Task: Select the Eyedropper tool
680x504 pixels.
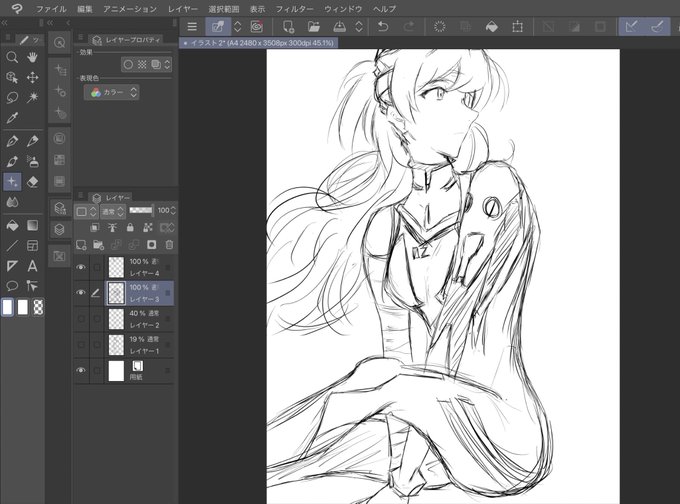Action: [12, 118]
